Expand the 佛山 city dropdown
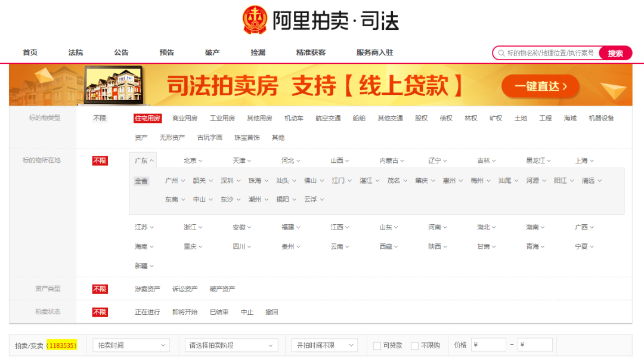The height and width of the screenshot is (362, 644). click(314, 181)
